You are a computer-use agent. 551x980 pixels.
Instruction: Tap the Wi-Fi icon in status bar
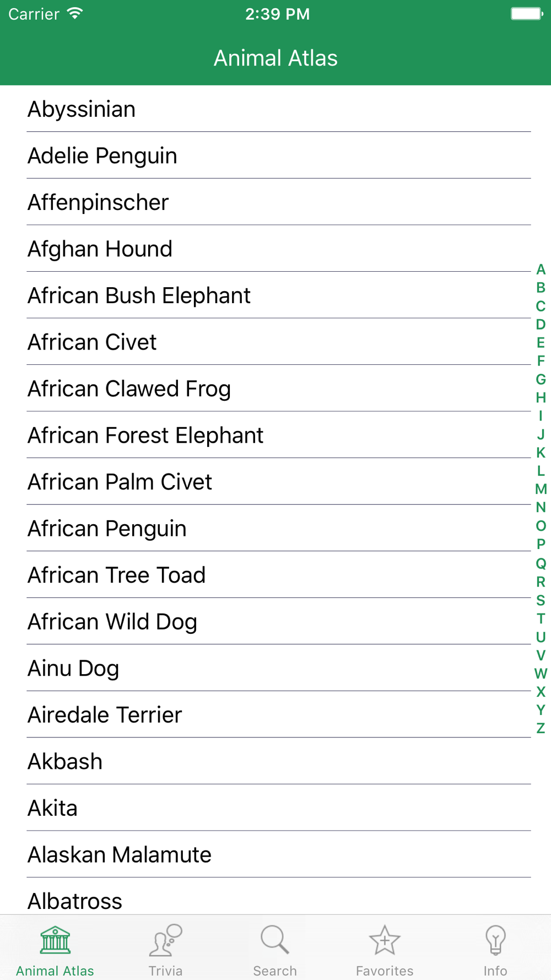(75, 13)
